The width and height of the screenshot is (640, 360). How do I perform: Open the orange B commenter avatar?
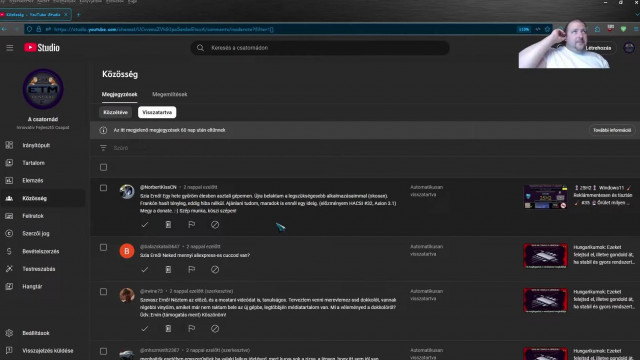pyautogui.click(x=127, y=251)
